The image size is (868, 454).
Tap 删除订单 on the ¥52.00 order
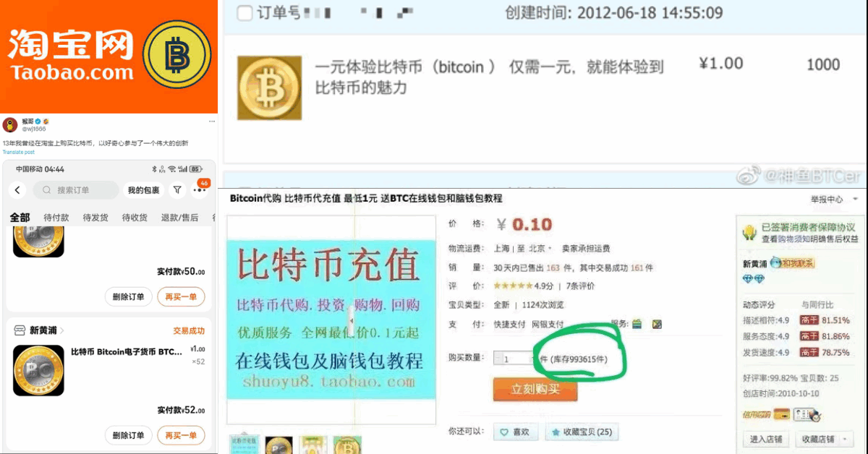[129, 435]
